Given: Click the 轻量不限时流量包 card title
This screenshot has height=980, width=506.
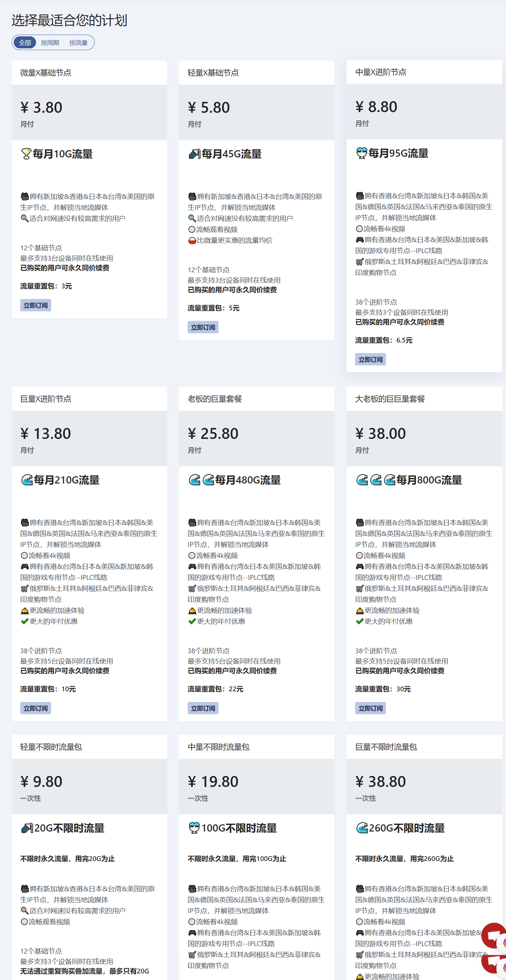Looking at the screenshot, I should [51, 746].
